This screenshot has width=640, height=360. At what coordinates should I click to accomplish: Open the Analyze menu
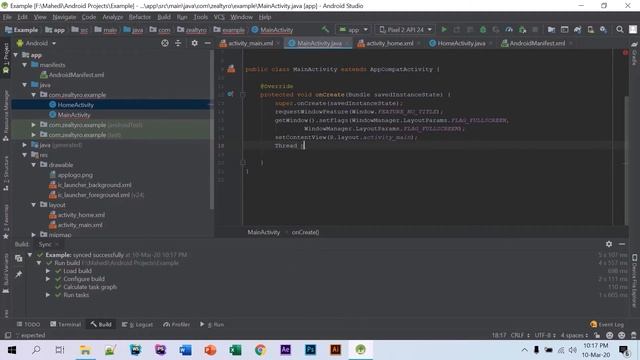point(113,17)
